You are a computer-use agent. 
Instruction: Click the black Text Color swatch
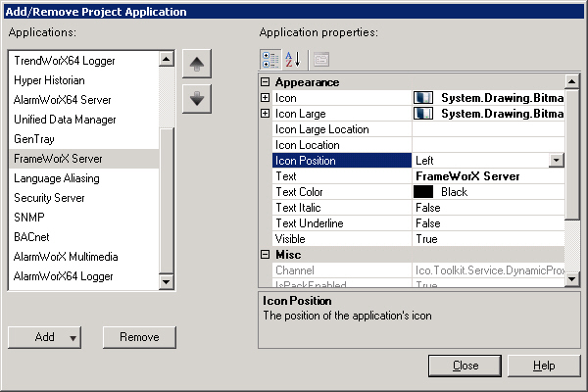(423, 192)
